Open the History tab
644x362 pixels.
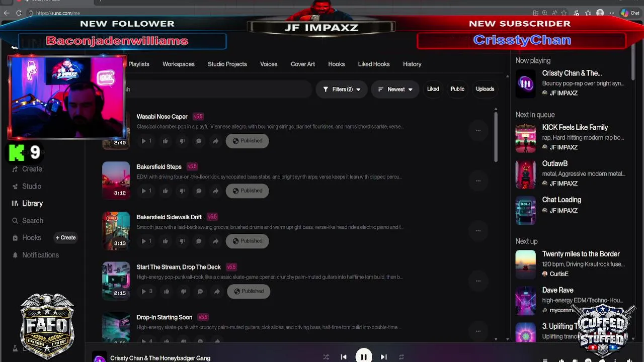pos(412,64)
